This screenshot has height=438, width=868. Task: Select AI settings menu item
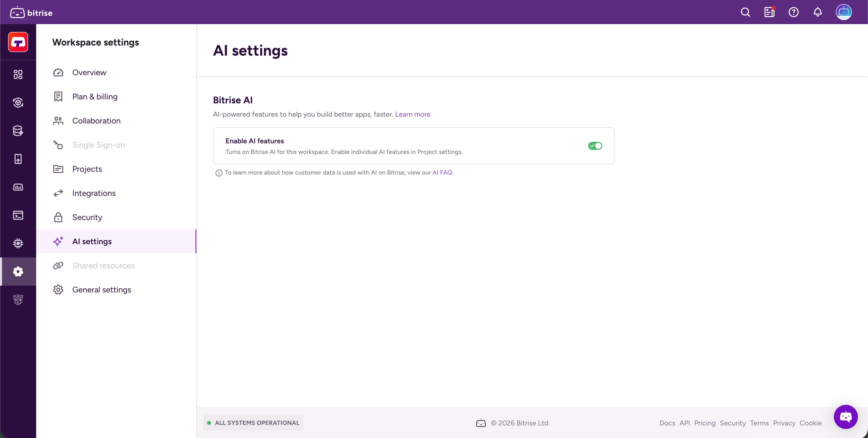coord(116,242)
